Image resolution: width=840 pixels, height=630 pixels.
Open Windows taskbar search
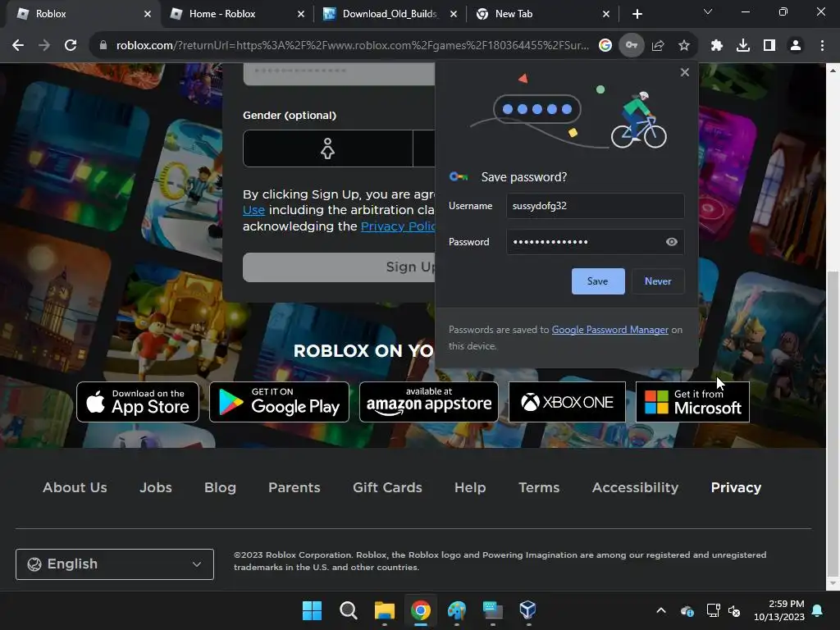pos(348,610)
